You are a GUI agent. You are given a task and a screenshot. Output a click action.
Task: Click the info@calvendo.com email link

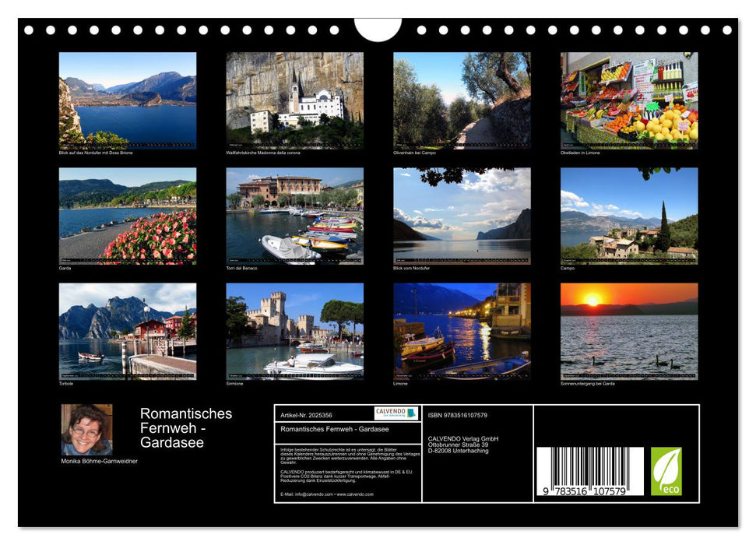314,494
